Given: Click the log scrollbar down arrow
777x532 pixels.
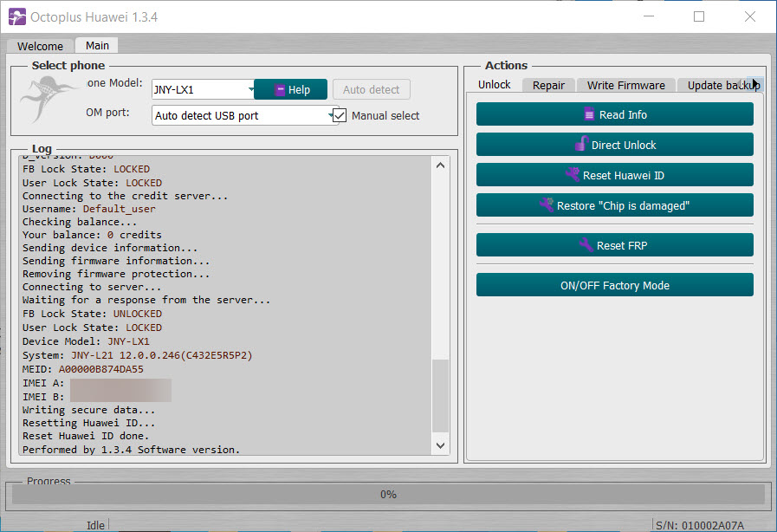Looking at the screenshot, I should [441, 445].
